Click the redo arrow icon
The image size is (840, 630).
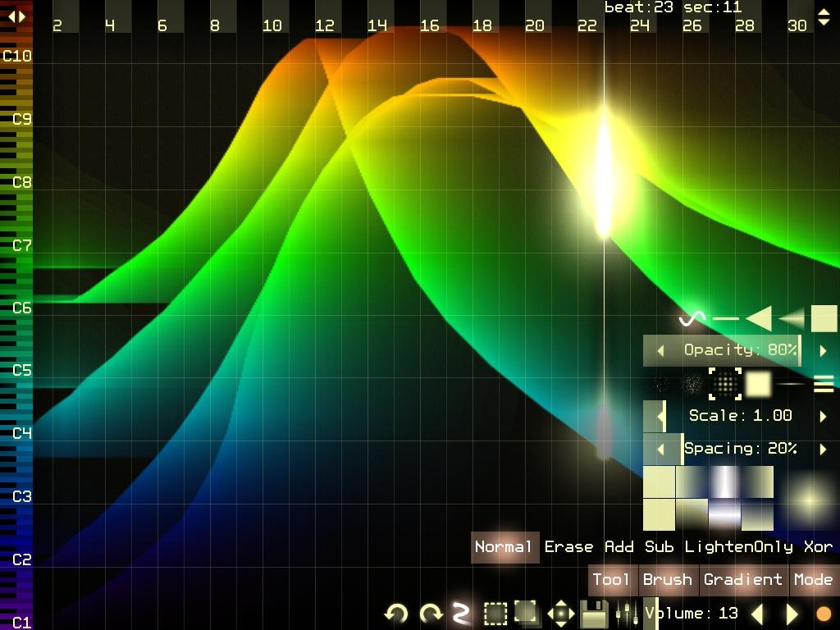coord(431,613)
